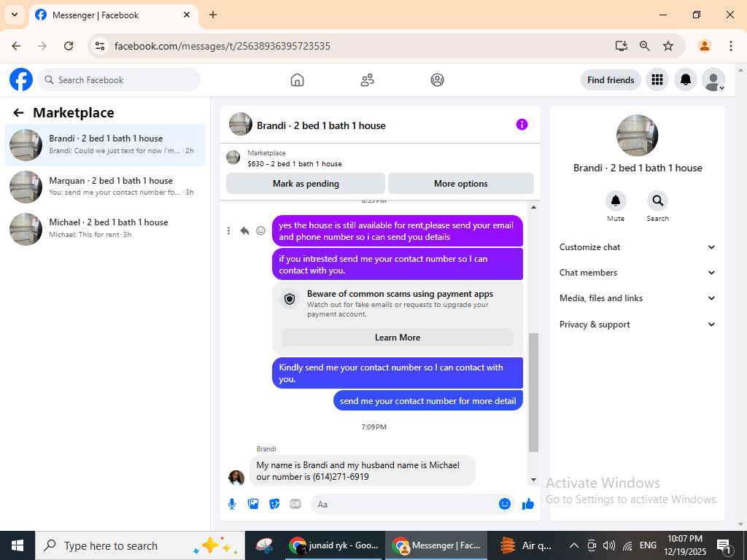
Task: Click the browser address bar URL
Action: [x=222, y=46]
